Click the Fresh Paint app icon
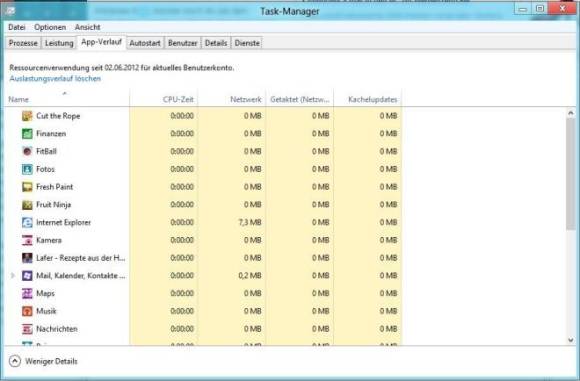580x381 pixels. 27,187
